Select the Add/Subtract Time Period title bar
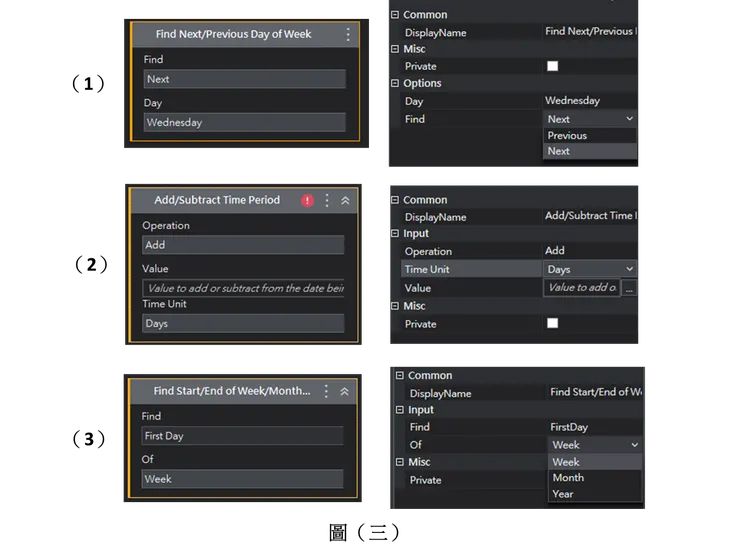 point(243,201)
